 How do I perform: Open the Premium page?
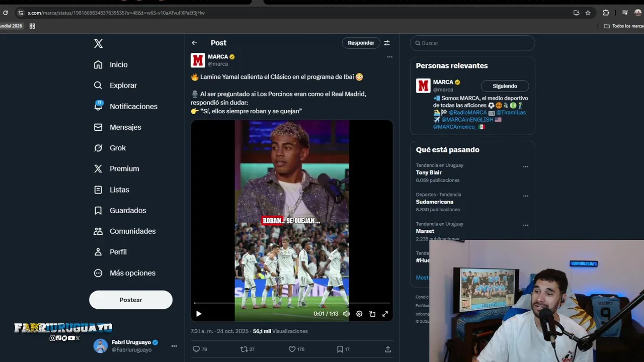pos(116,168)
